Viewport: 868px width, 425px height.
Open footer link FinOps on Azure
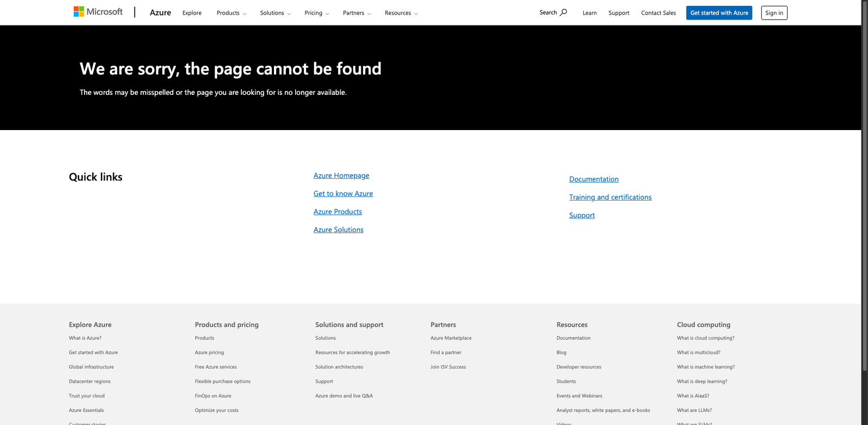pyautogui.click(x=213, y=396)
